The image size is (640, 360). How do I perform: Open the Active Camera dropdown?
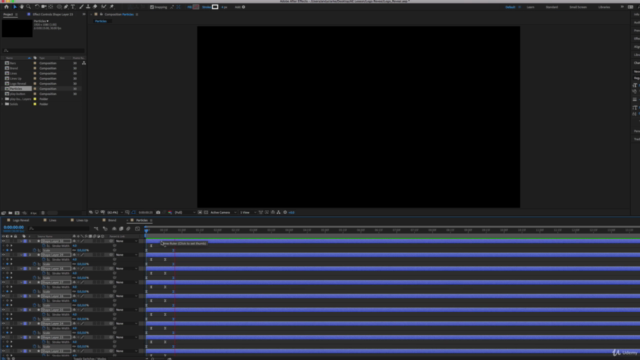223,213
